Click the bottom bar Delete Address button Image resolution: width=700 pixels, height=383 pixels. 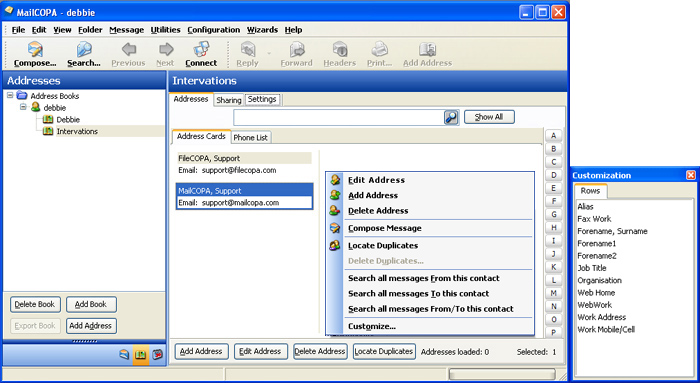[320, 352]
